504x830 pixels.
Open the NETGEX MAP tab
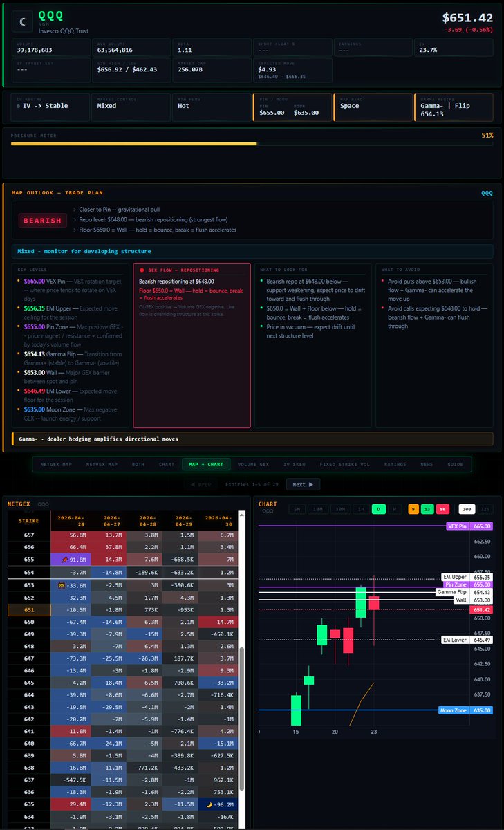(x=56, y=464)
